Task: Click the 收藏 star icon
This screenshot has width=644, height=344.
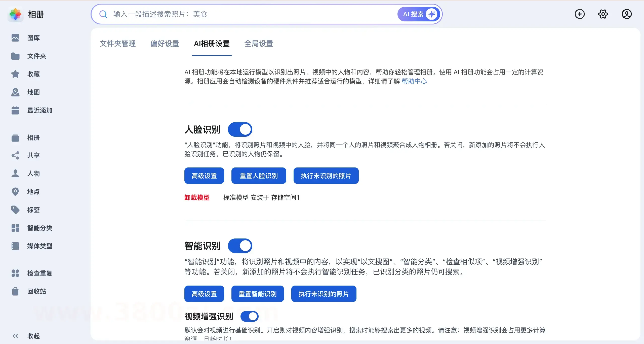Action: 15,74
